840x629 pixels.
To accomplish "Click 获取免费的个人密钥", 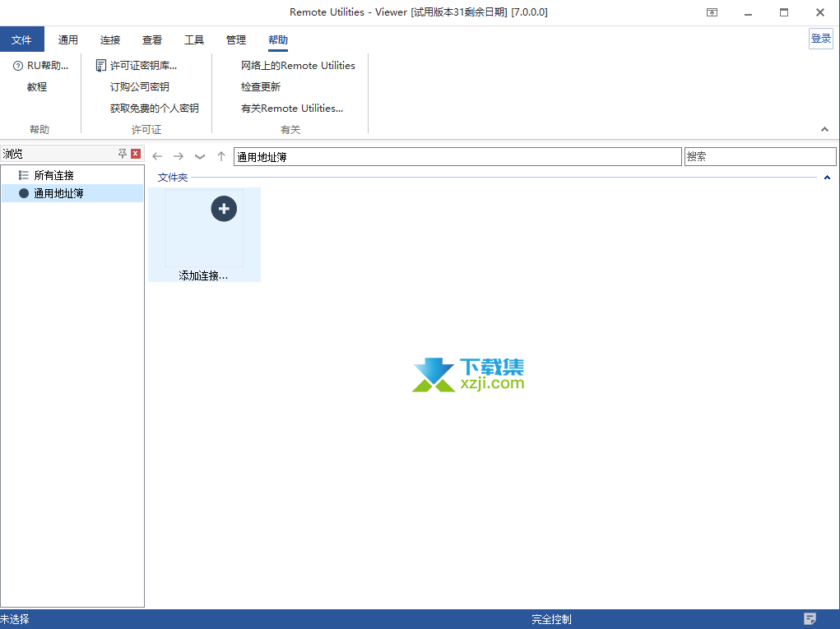I will tap(155, 109).
